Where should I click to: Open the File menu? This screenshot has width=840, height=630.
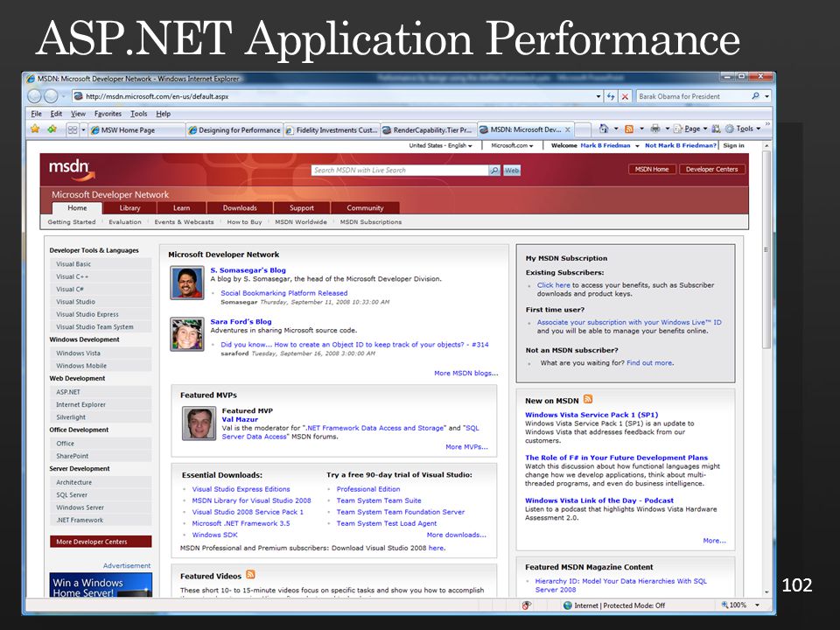[x=37, y=114]
